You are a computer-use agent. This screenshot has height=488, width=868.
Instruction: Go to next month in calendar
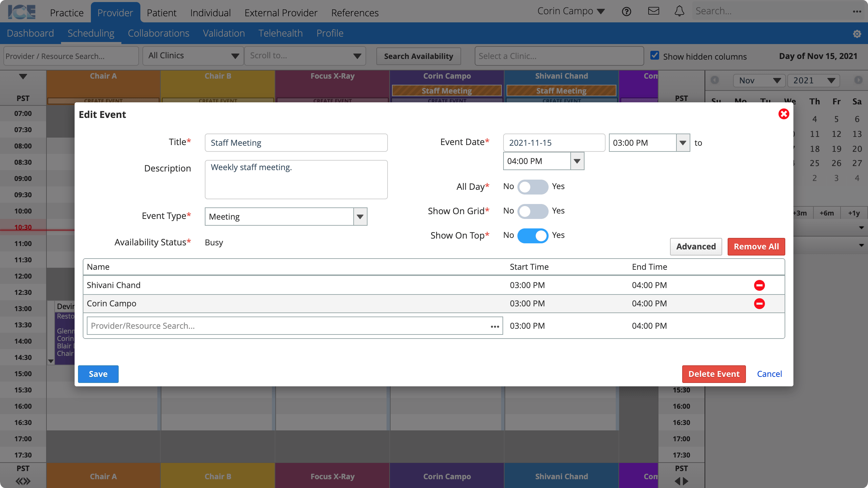tap(858, 80)
